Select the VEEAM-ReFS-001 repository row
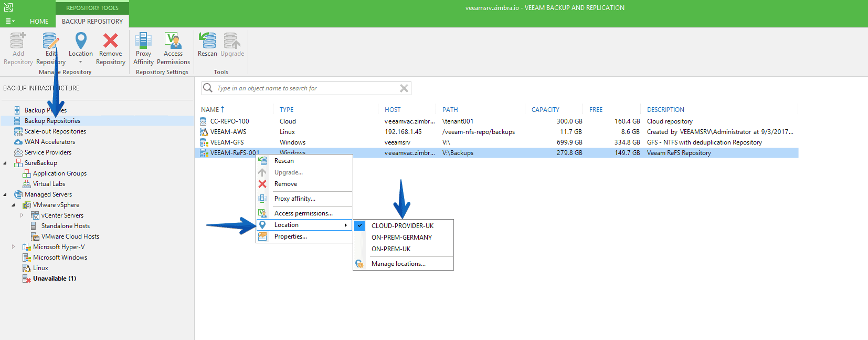This screenshot has height=340, width=868. 496,153
